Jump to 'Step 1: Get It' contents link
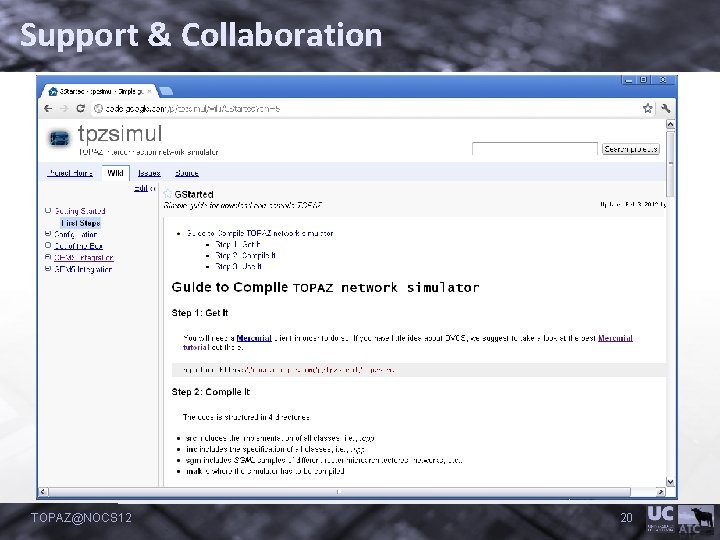The height and width of the screenshot is (540, 720). (238, 244)
